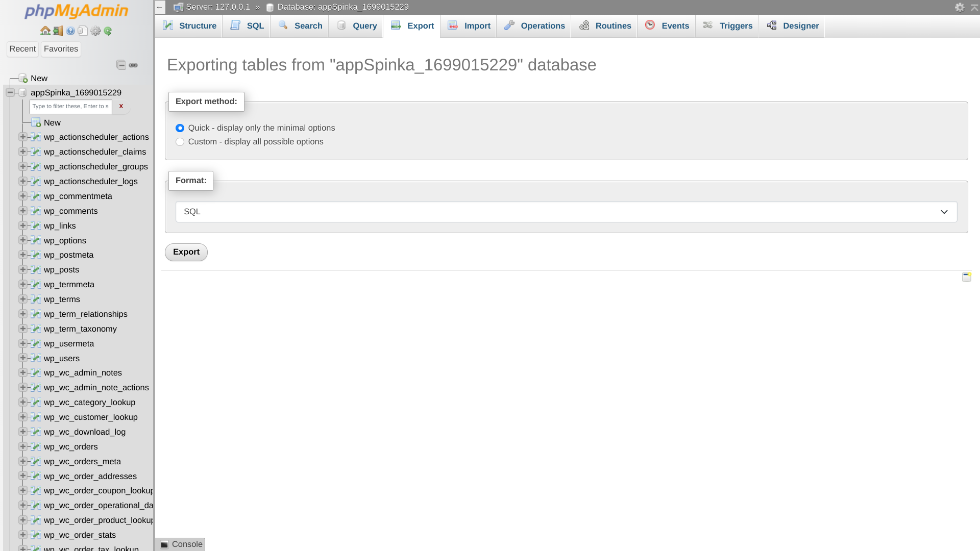Switch to the Favorites tab in navigation

[x=61, y=49]
